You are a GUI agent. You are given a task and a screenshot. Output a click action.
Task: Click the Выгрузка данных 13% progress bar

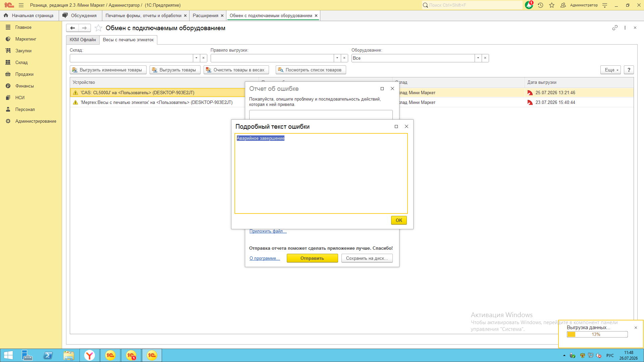coord(597,335)
